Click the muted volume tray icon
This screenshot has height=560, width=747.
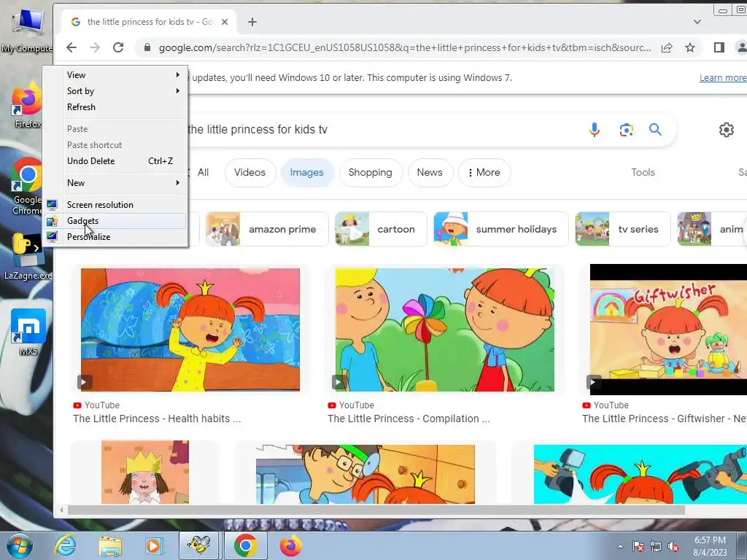pyautogui.click(x=673, y=547)
